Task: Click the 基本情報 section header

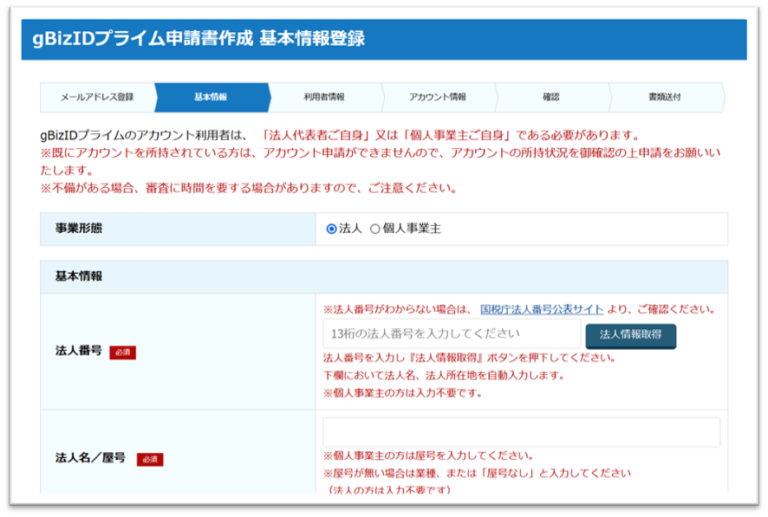Action: 78,276
